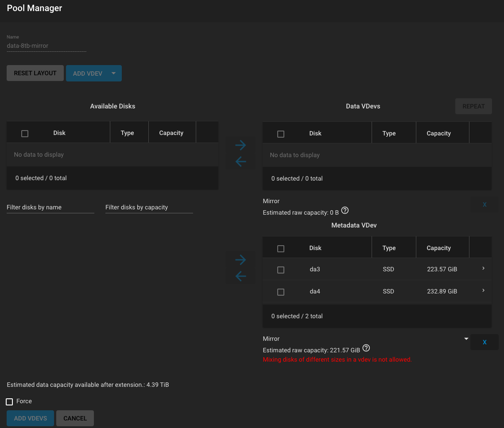504x428 pixels.
Task: Enable the Force checkbox
Action: click(9, 401)
